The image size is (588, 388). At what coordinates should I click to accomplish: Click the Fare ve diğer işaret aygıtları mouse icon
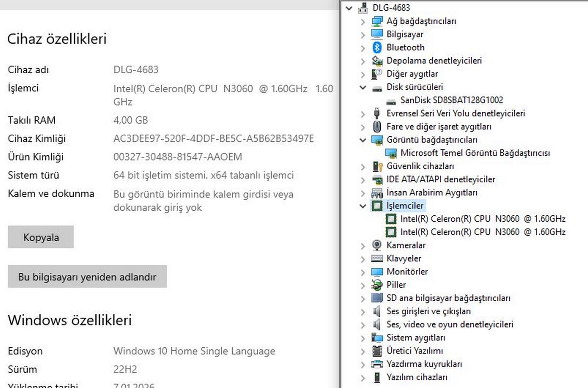[376, 126]
